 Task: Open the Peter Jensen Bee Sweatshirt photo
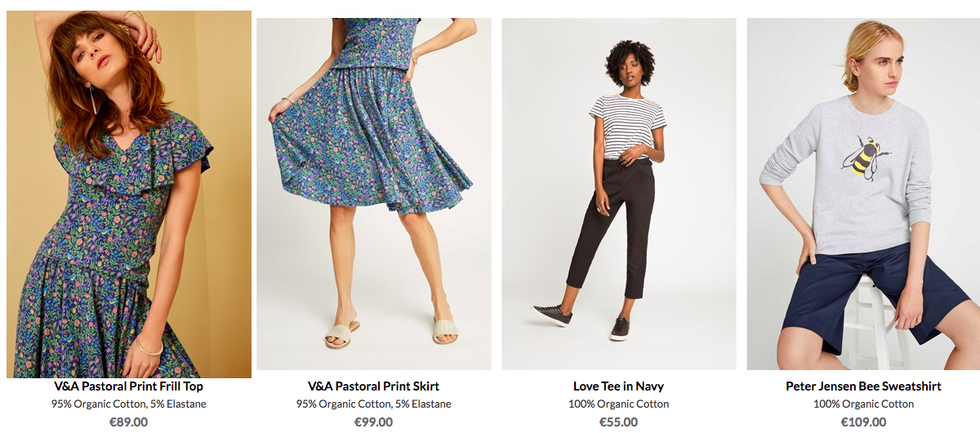click(863, 194)
